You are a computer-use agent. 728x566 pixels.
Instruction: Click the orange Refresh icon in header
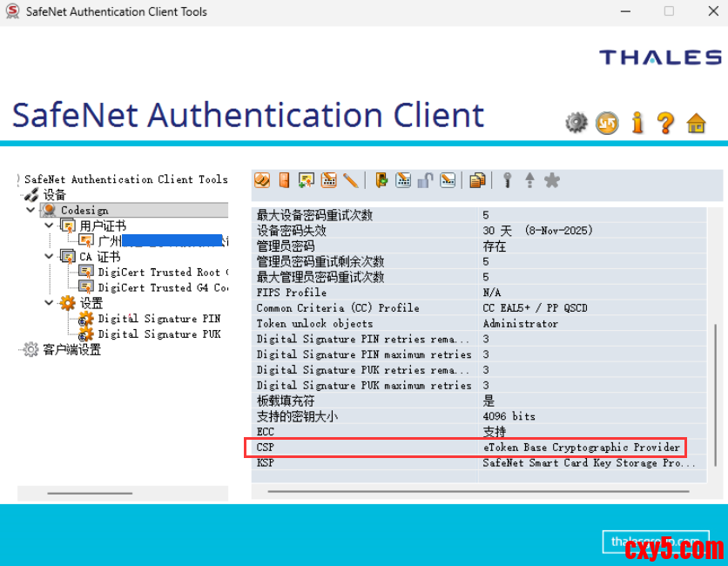coord(607,123)
